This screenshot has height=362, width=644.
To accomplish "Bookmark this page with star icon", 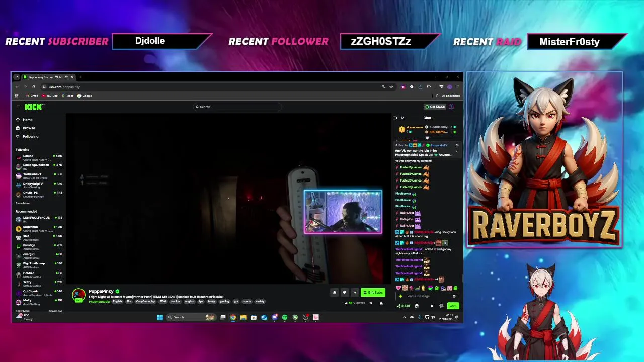I will [x=391, y=87].
